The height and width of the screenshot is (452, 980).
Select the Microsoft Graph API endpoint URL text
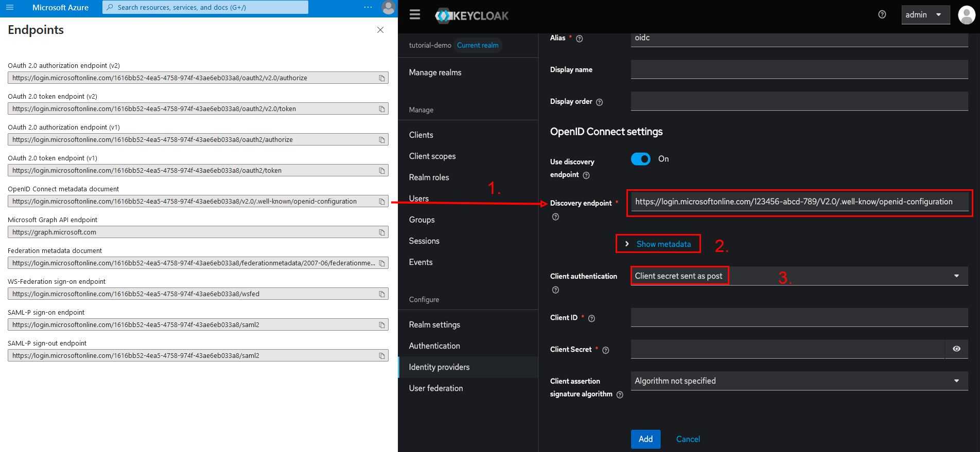coord(54,232)
